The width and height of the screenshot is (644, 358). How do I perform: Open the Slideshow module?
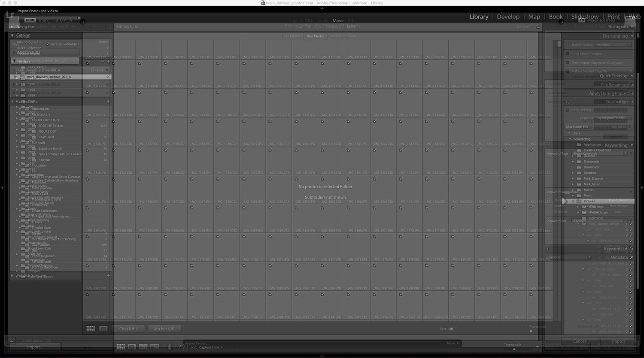click(x=585, y=17)
